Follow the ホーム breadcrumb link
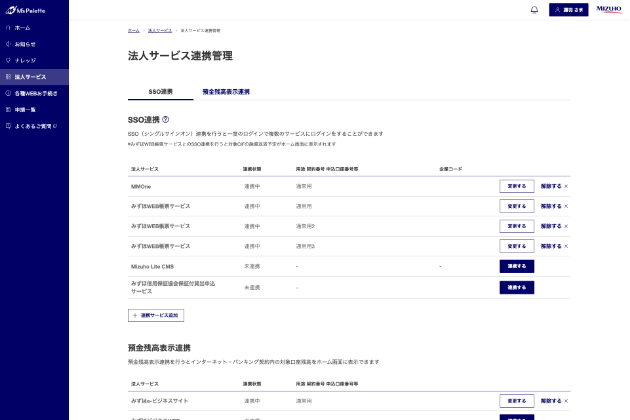The height and width of the screenshot is (420, 630). pos(134,31)
